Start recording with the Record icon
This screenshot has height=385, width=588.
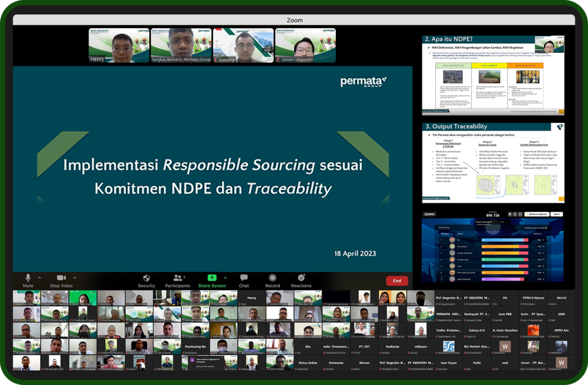tap(273, 278)
